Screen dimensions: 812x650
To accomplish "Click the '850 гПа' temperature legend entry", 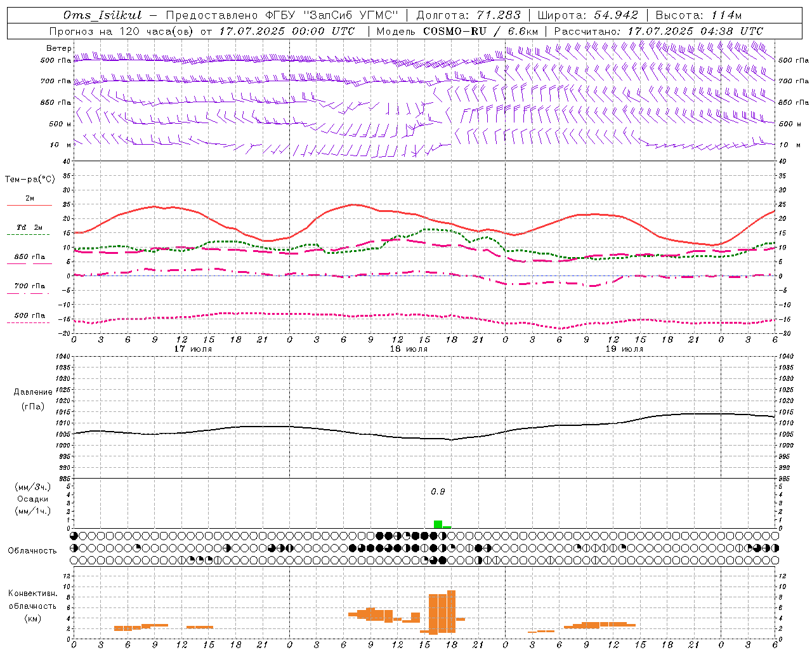I will point(30,257).
